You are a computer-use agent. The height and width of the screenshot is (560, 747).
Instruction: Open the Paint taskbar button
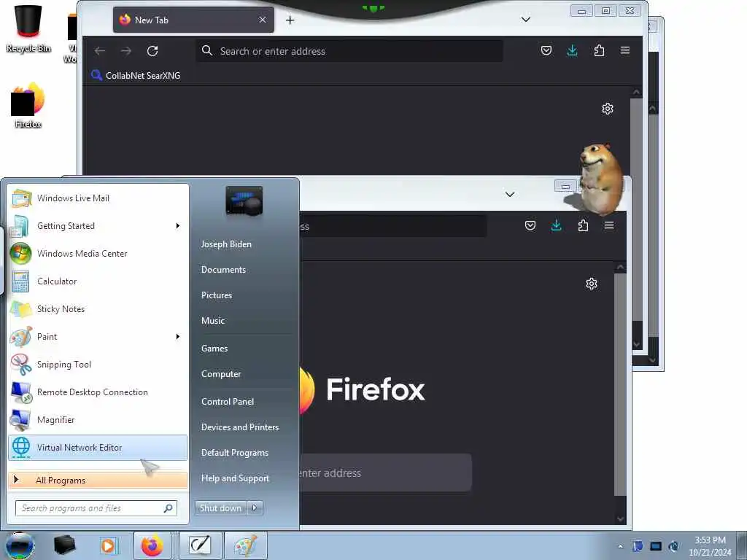[245, 545]
